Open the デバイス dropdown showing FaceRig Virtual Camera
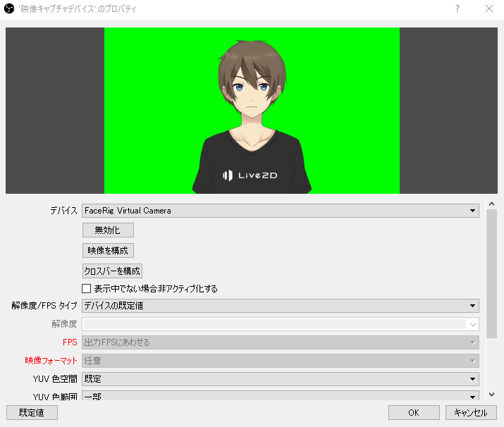 (x=281, y=211)
